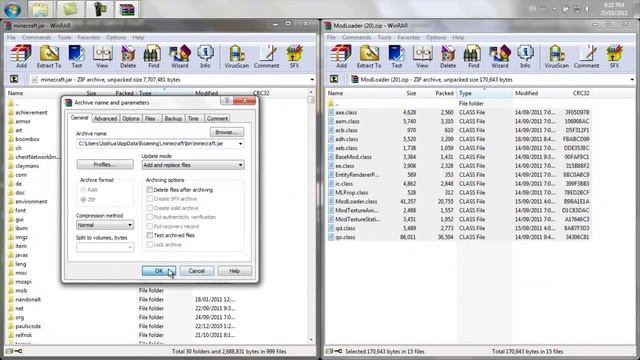Click OK to confirm archiving

point(159,271)
